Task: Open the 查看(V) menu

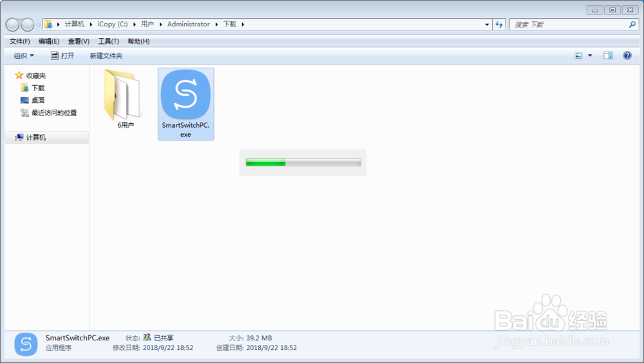Action: 79,41
